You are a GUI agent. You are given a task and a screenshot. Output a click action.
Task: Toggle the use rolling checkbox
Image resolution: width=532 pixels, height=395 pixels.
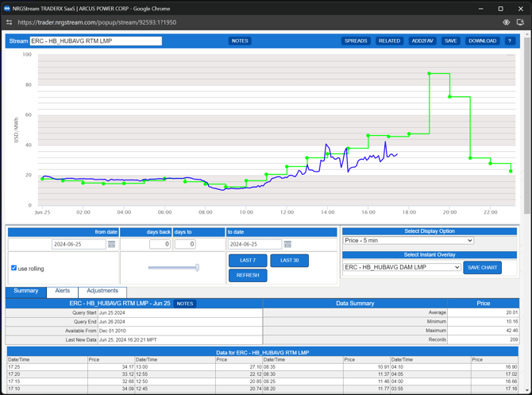(x=14, y=268)
